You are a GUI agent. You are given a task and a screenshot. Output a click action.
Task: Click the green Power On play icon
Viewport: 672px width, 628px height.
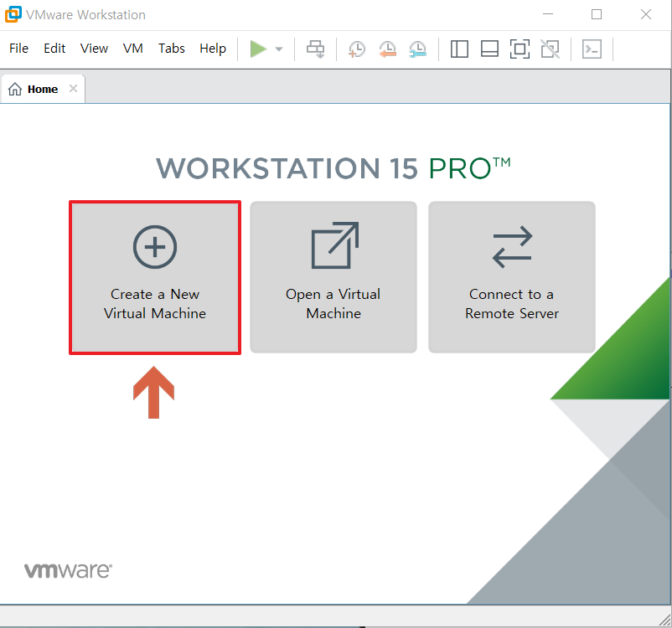pyautogui.click(x=258, y=49)
